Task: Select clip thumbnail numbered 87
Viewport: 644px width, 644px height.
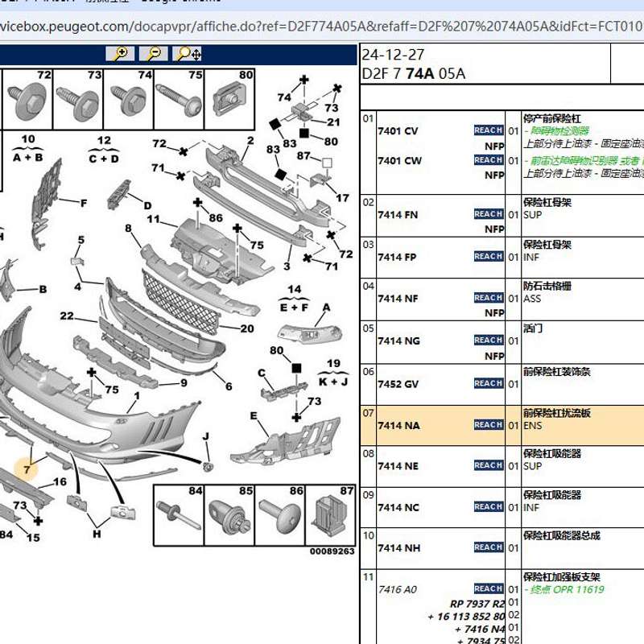Action: [331, 515]
